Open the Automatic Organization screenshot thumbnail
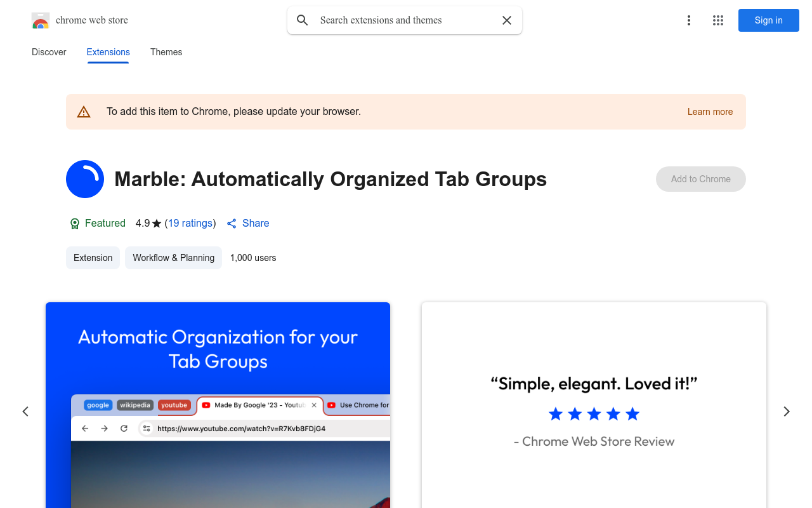This screenshot has width=812, height=508. pyautogui.click(x=218, y=405)
